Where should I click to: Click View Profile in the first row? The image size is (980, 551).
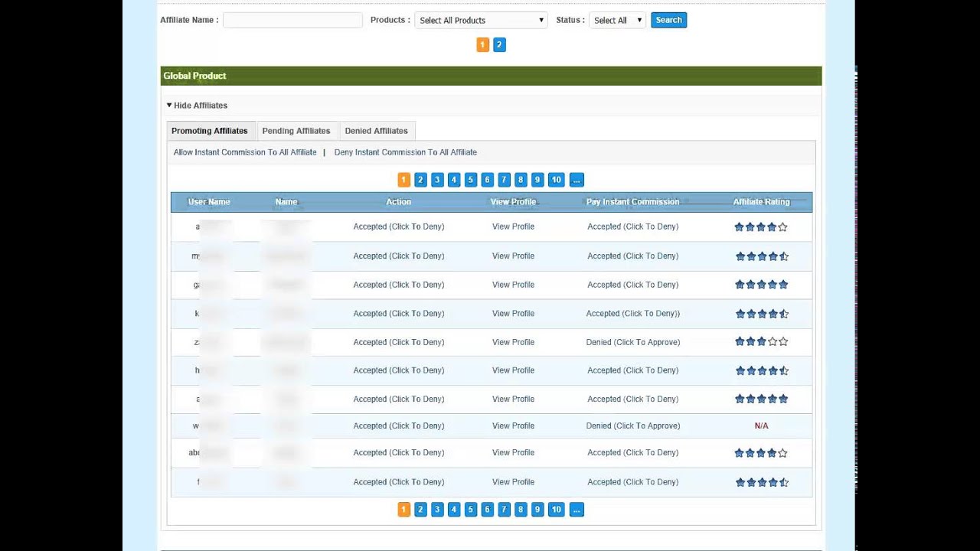pyautogui.click(x=513, y=227)
